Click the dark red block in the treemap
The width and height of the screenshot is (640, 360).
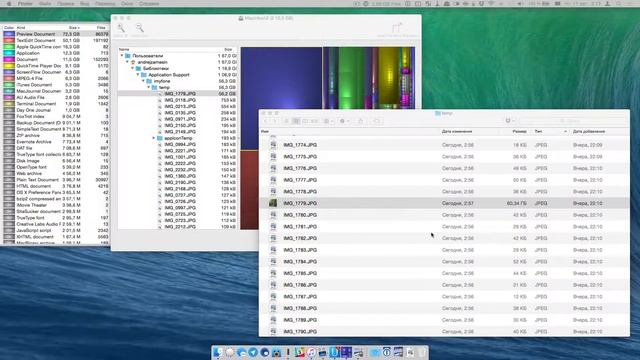[x=249, y=190]
